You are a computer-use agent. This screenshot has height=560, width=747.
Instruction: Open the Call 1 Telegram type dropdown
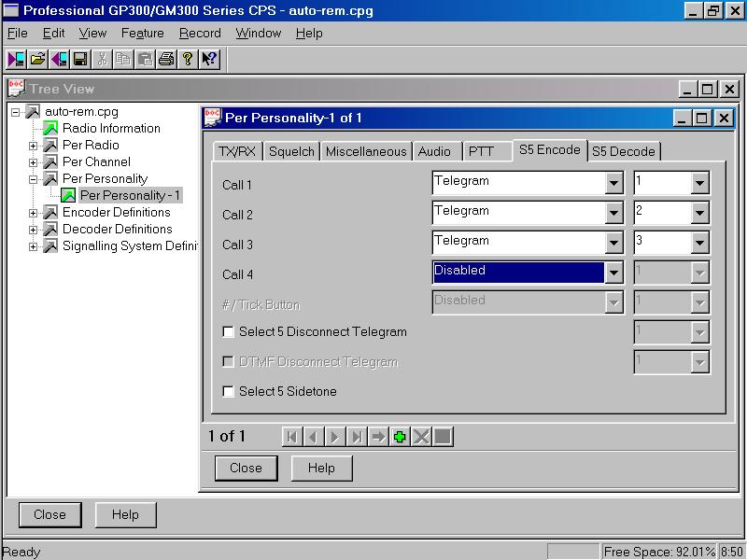(613, 183)
